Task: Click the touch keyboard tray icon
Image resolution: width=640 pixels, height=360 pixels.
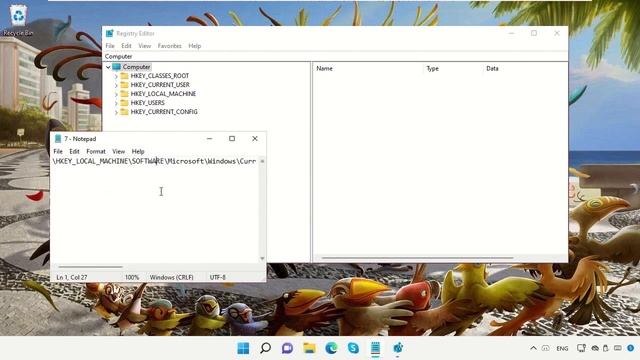Action: (618, 348)
